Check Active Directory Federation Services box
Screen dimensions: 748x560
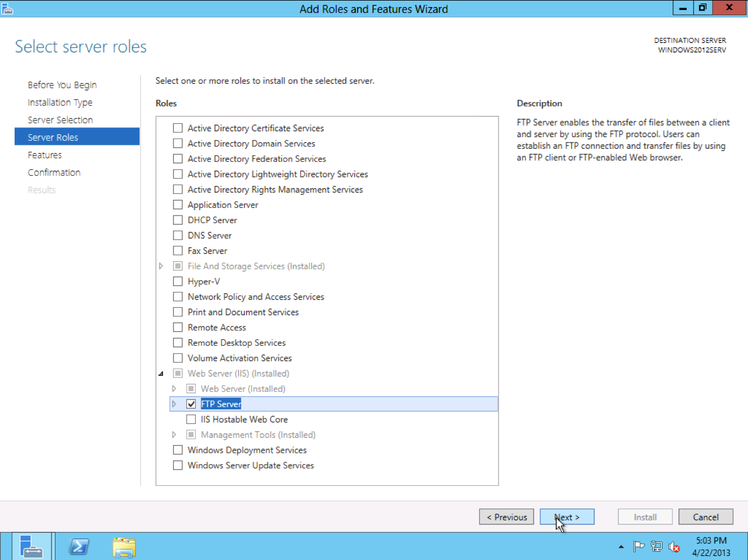178,159
